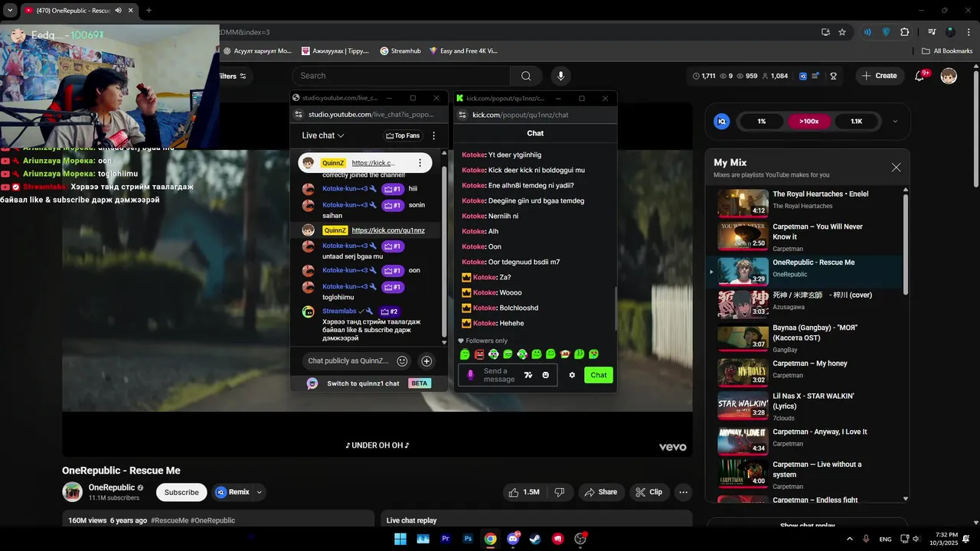The width and height of the screenshot is (980, 551).
Task: Bookmark this page with the star icon
Action: point(842,32)
